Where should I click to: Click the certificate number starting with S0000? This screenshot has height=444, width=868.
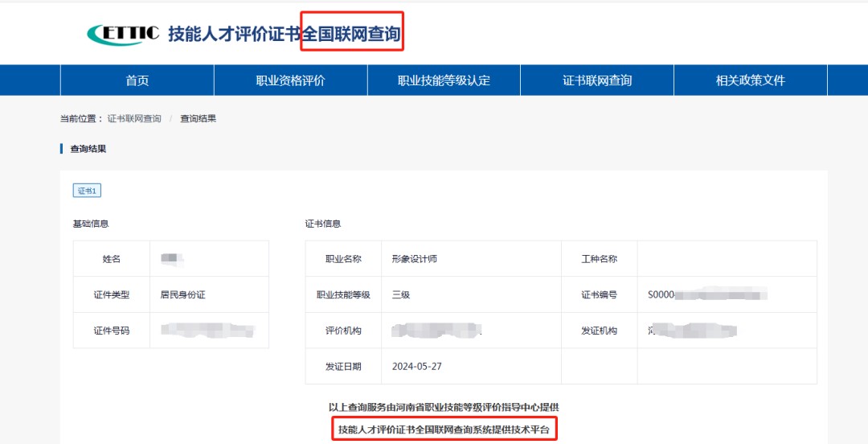[x=707, y=295]
